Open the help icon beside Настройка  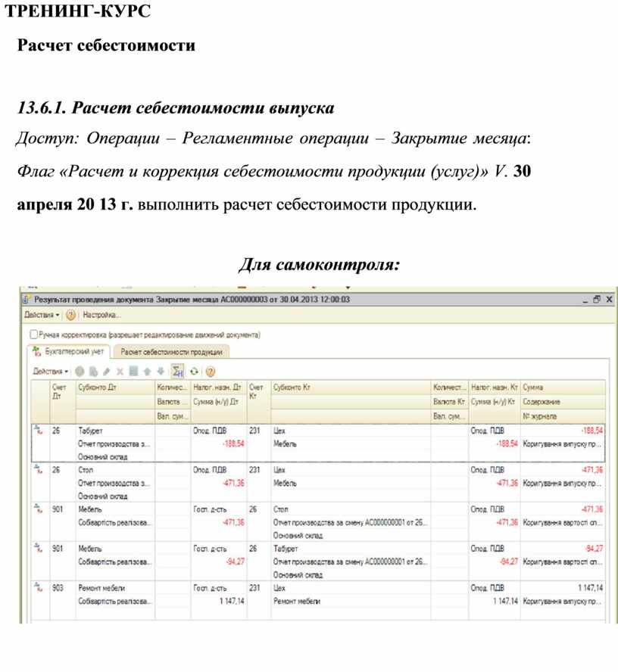(70, 315)
